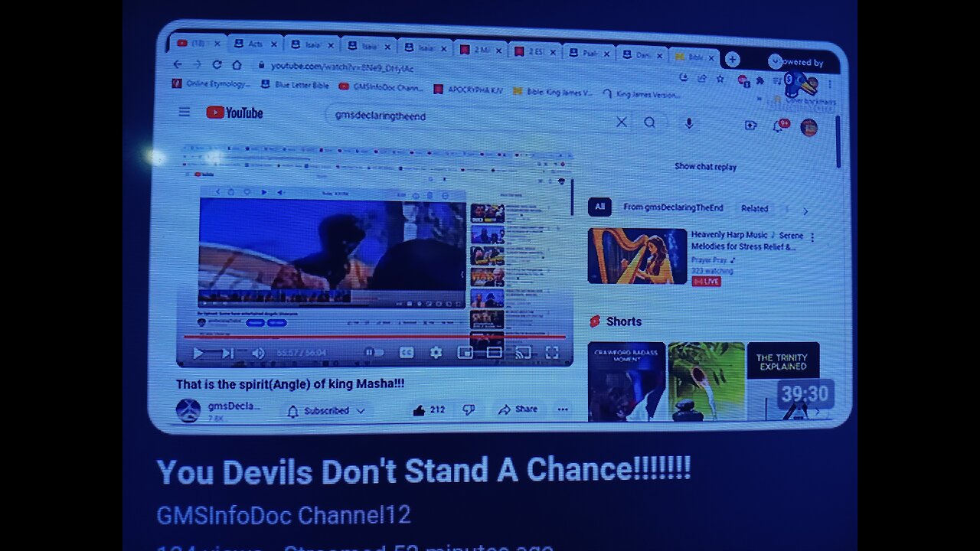Skip to next video
This screenshot has height=551, width=980.
(x=227, y=353)
